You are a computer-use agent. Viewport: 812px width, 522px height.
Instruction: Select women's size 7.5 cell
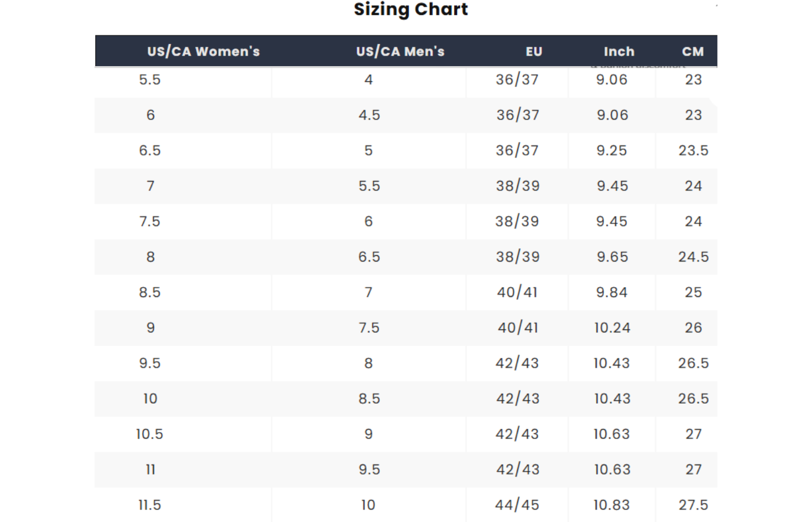150,222
